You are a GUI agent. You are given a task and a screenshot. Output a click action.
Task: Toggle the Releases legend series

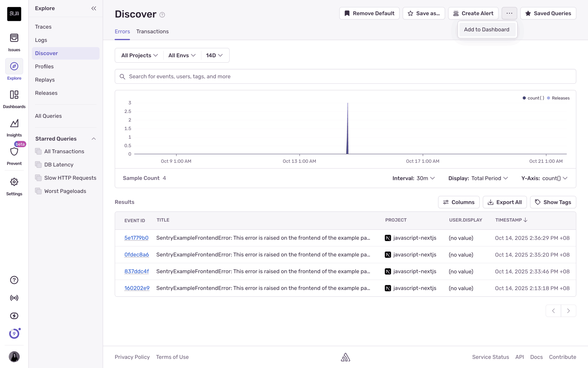tap(558, 98)
